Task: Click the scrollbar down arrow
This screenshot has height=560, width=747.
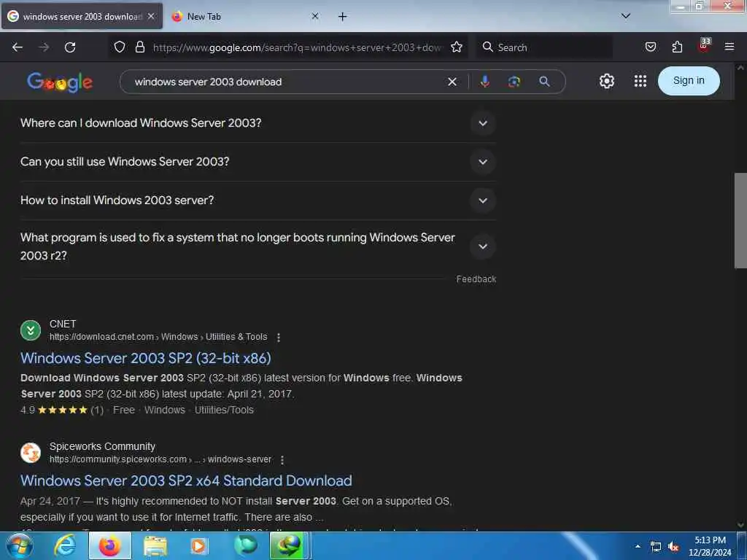Action: tap(740, 525)
